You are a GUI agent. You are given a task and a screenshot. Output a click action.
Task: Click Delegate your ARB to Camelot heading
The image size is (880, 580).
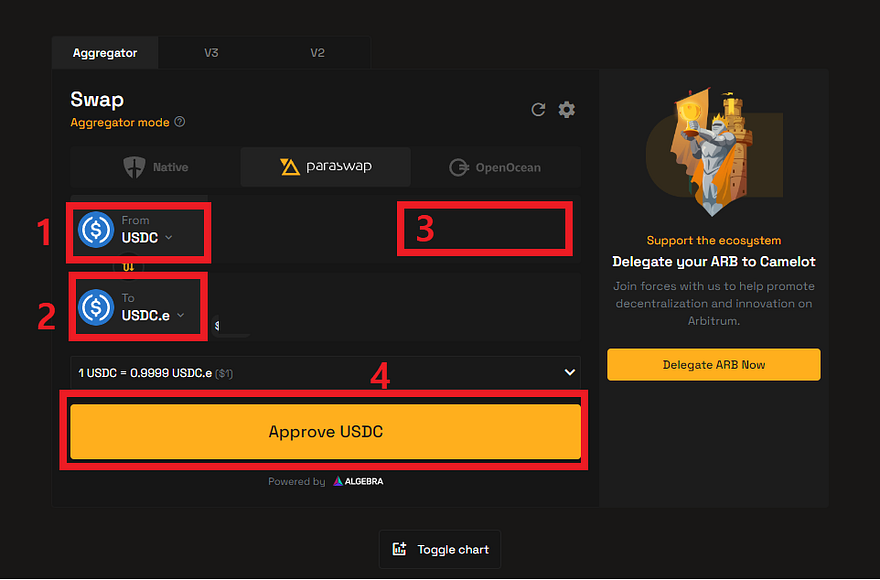pos(713,262)
